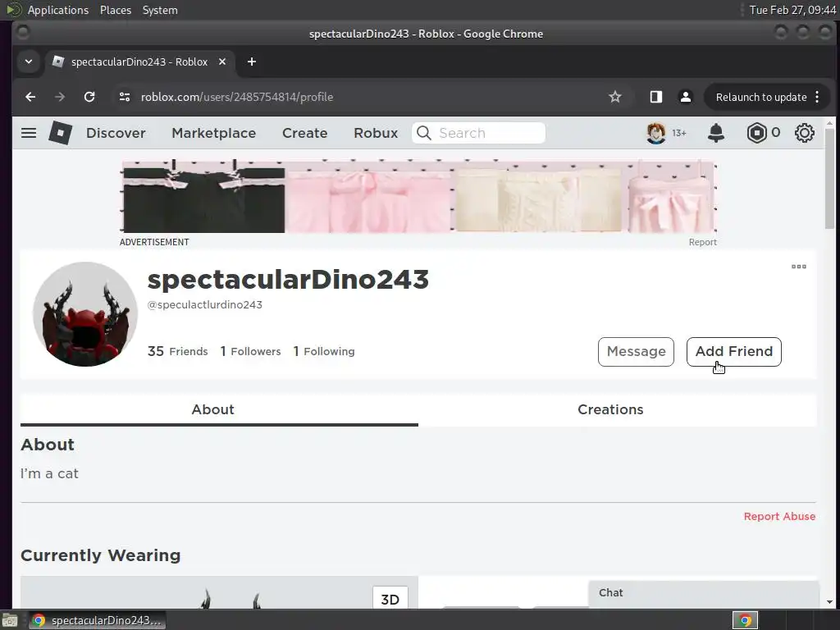Viewport: 840px width, 630px height.
Task: Click the Roblox Search field
Action: (478, 133)
